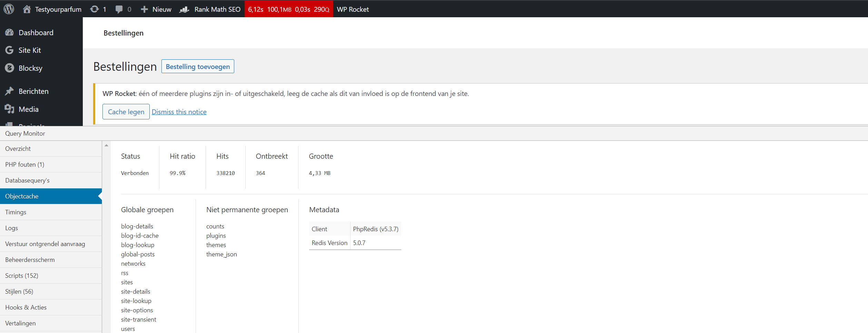Viewport: 868px width, 333px height.
Task: Open Dashboard in the admin sidebar
Action: [x=41, y=32]
